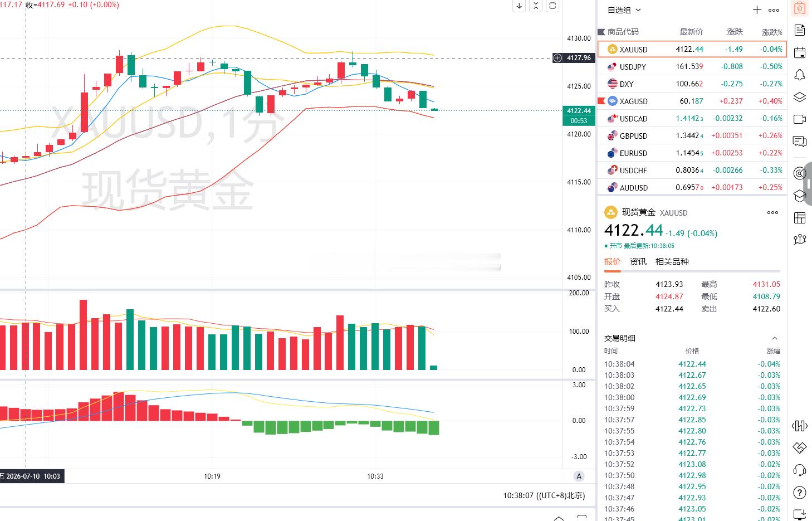This screenshot has width=812, height=521.
Task: Select the GBPUSD watchlist row
Action: [692, 135]
